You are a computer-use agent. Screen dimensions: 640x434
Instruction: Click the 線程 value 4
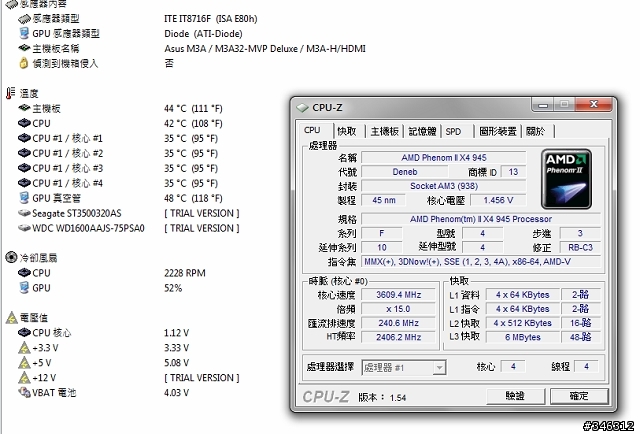point(586,367)
